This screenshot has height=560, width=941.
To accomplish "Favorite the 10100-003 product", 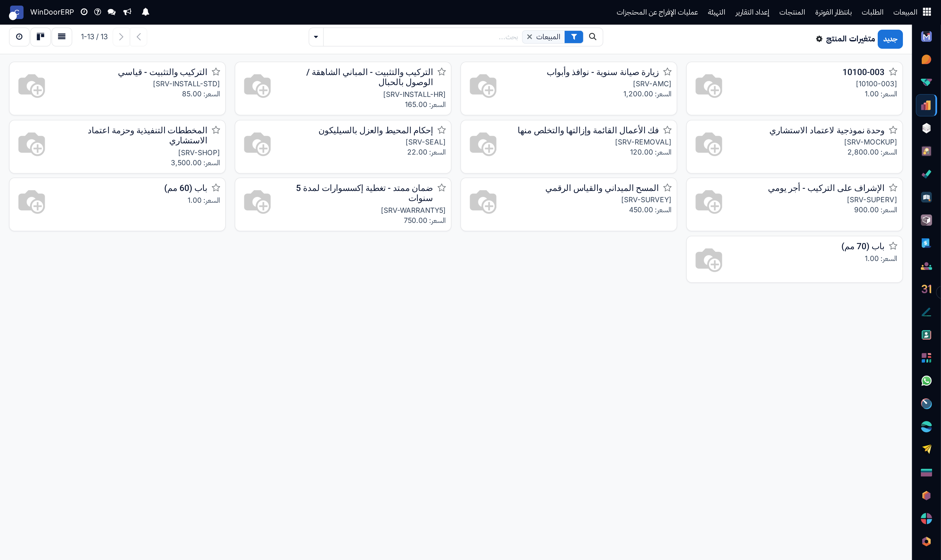I will pos(893,72).
